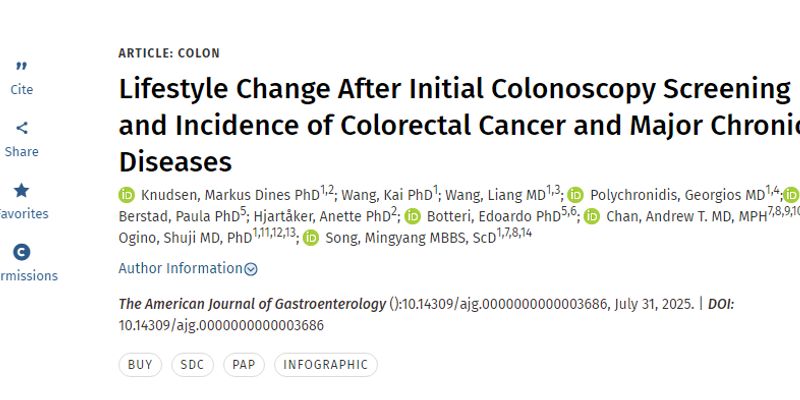Click the Share label in sidebar

click(21, 152)
